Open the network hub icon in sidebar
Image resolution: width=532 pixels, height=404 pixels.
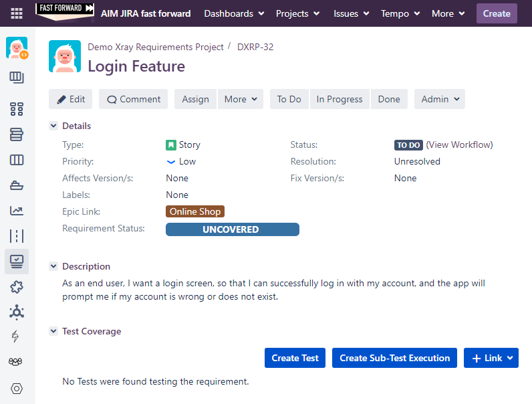17,312
